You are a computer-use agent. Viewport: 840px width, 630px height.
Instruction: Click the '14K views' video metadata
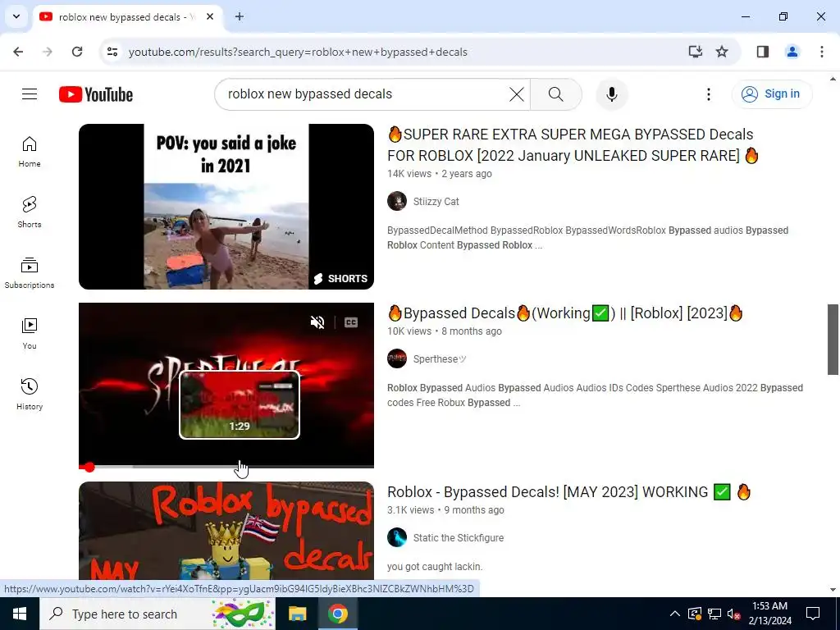click(409, 174)
